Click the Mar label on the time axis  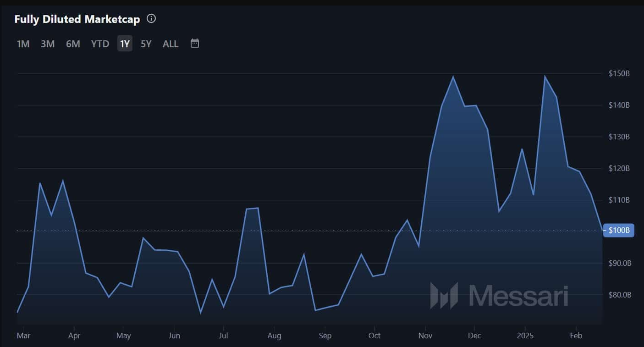23,336
